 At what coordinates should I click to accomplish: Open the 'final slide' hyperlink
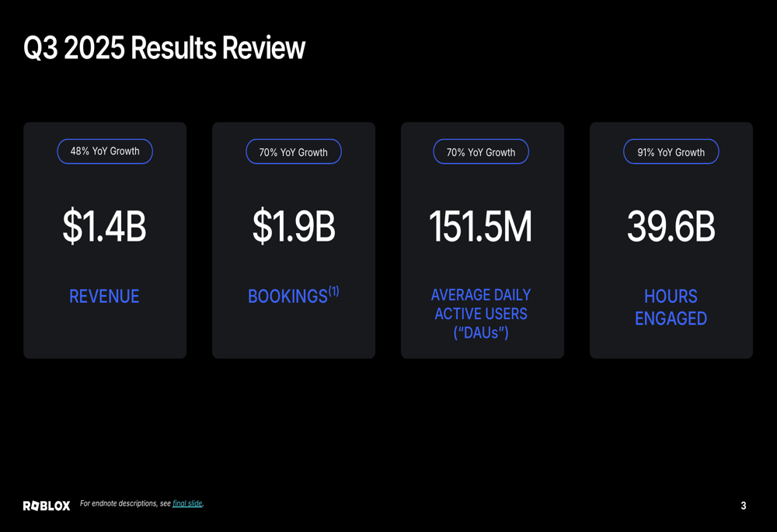click(187, 503)
